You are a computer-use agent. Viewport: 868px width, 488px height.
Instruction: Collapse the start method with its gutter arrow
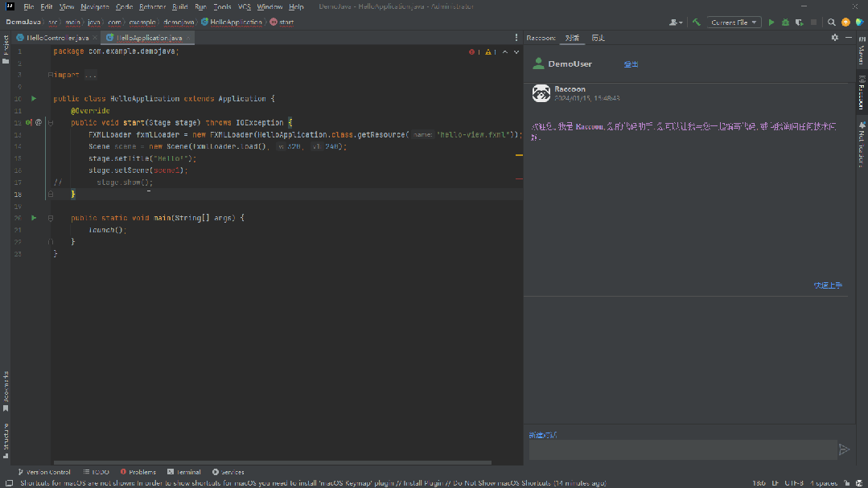51,122
